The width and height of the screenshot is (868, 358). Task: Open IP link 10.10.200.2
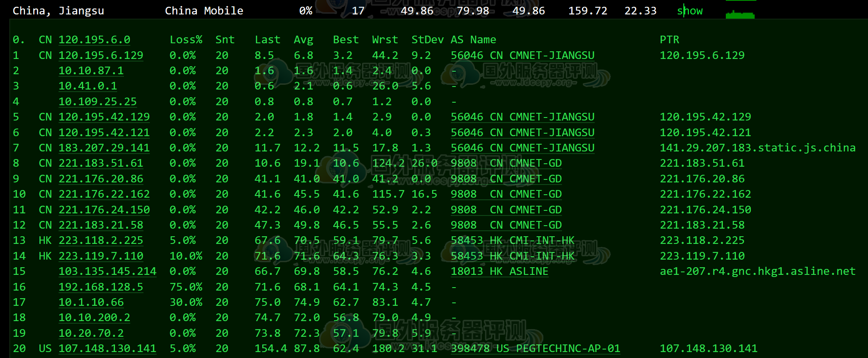(x=94, y=318)
